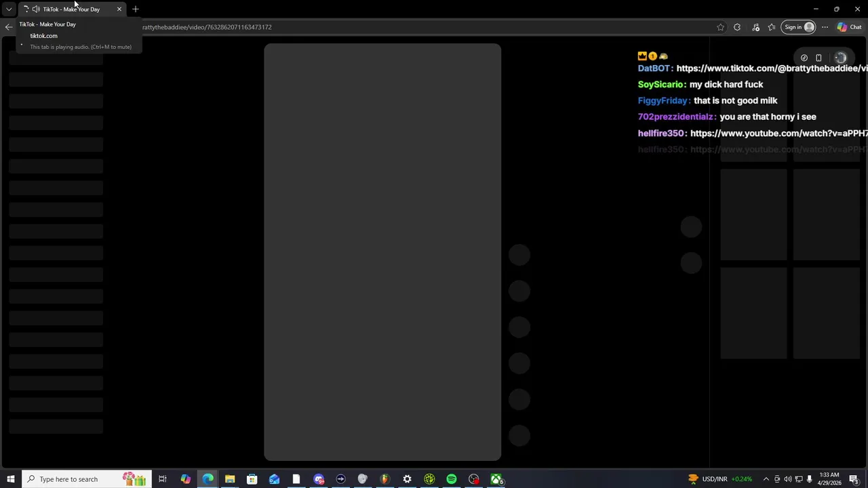Open File Explorer from the taskbar
Screen dimensions: 868x488
click(230, 479)
